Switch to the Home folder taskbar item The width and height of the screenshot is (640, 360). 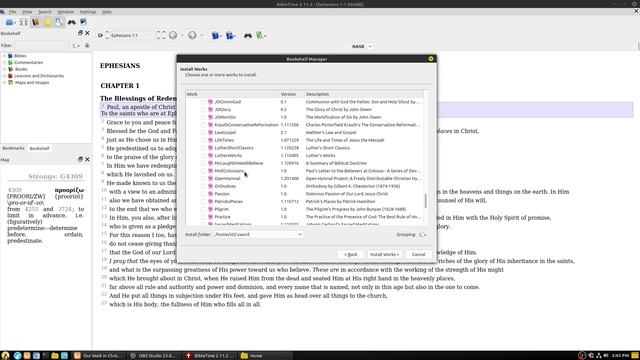click(265, 356)
